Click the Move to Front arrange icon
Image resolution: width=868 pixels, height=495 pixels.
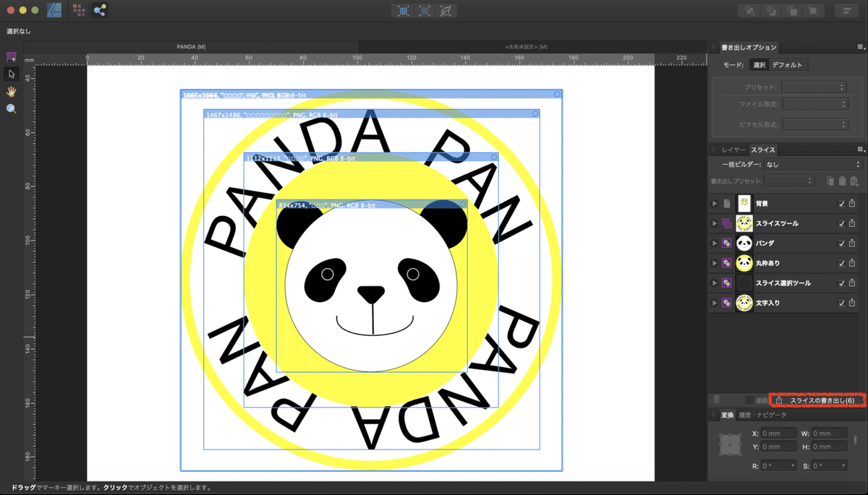(x=814, y=11)
